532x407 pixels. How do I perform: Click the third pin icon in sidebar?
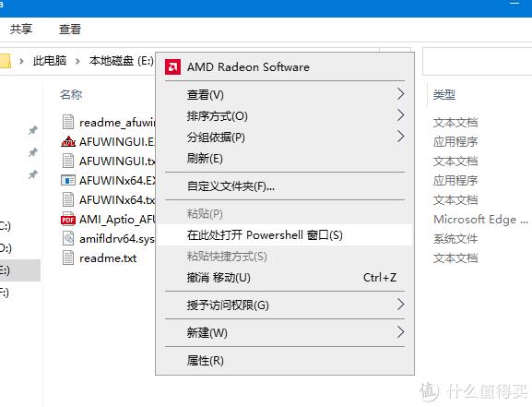pyautogui.click(x=33, y=174)
